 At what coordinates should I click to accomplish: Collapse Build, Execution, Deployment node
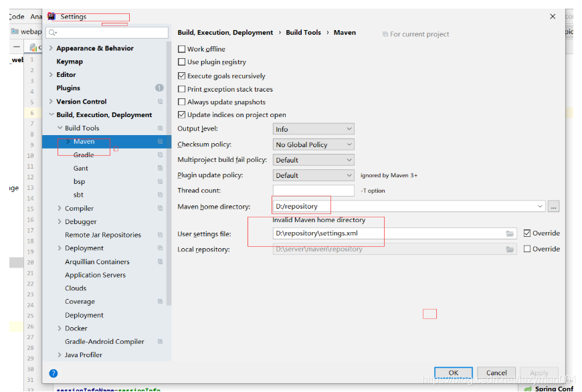coord(52,114)
